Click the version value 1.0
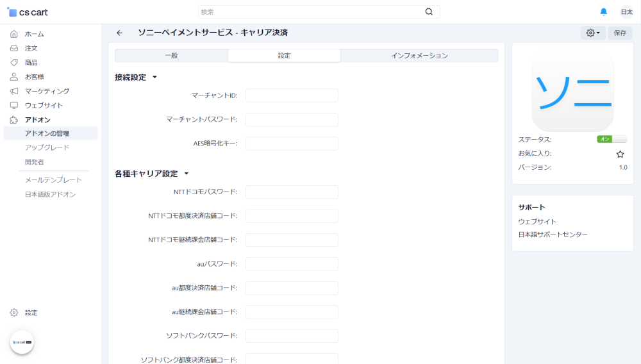Screen dimensions: 641x364 (623, 167)
